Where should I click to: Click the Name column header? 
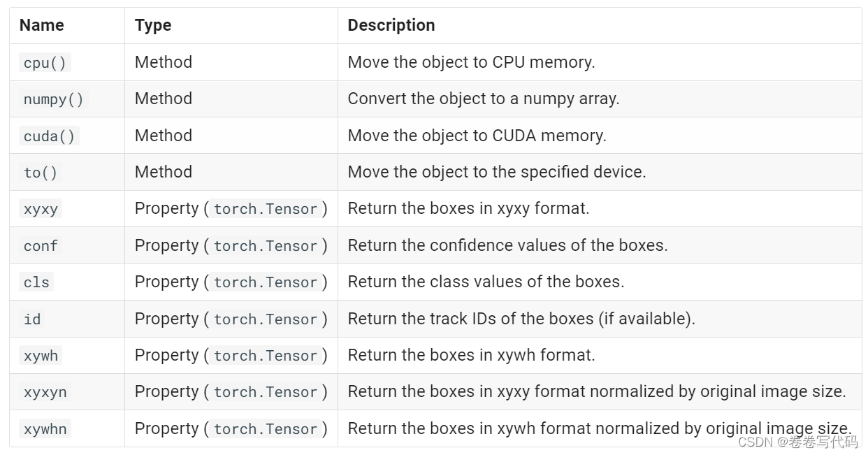click(x=41, y=25)
